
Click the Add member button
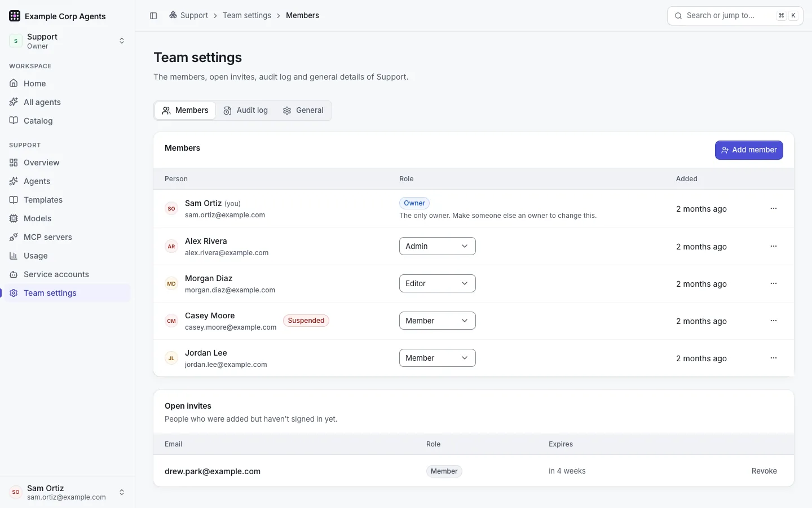click(749, 150)
